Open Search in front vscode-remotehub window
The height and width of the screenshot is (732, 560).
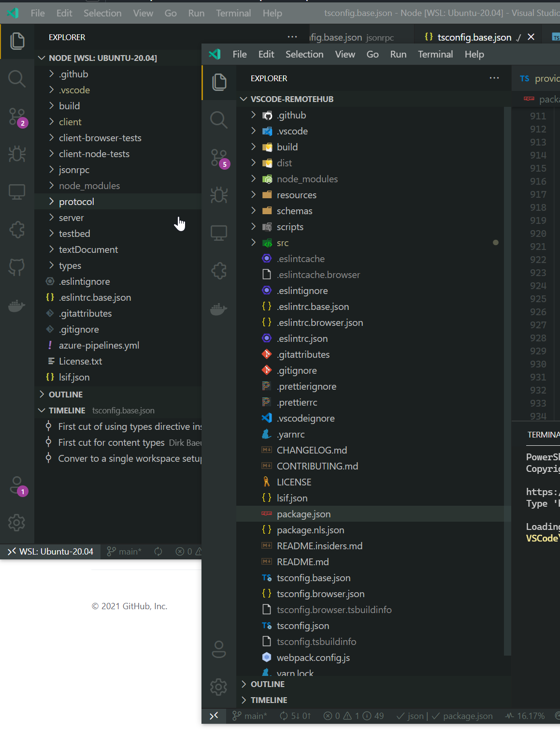tap(219, 119)
